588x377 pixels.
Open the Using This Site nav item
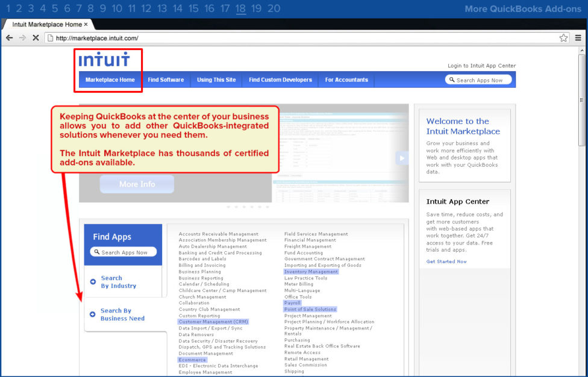(x=216, y=80)
